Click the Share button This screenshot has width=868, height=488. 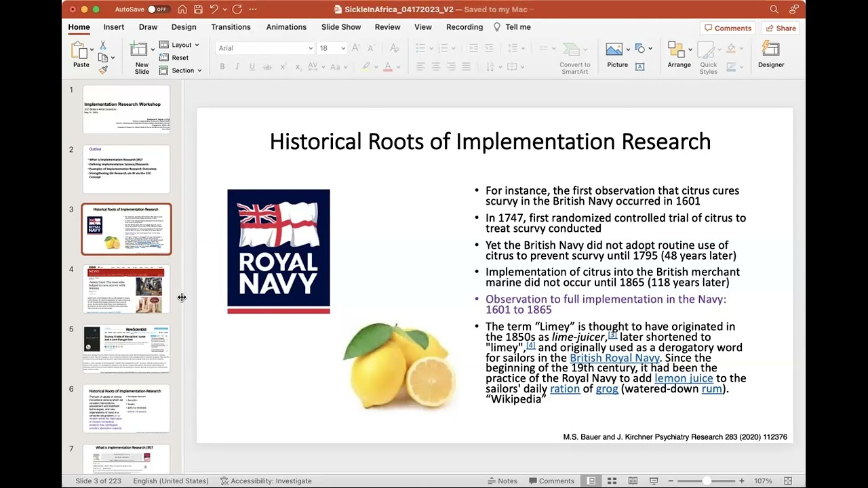click(x=781, y=28)
